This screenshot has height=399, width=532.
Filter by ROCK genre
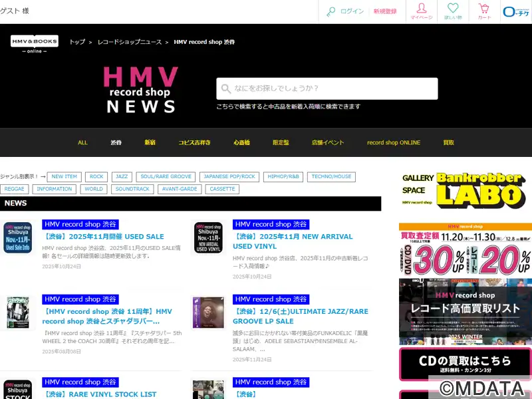[96, 177]
